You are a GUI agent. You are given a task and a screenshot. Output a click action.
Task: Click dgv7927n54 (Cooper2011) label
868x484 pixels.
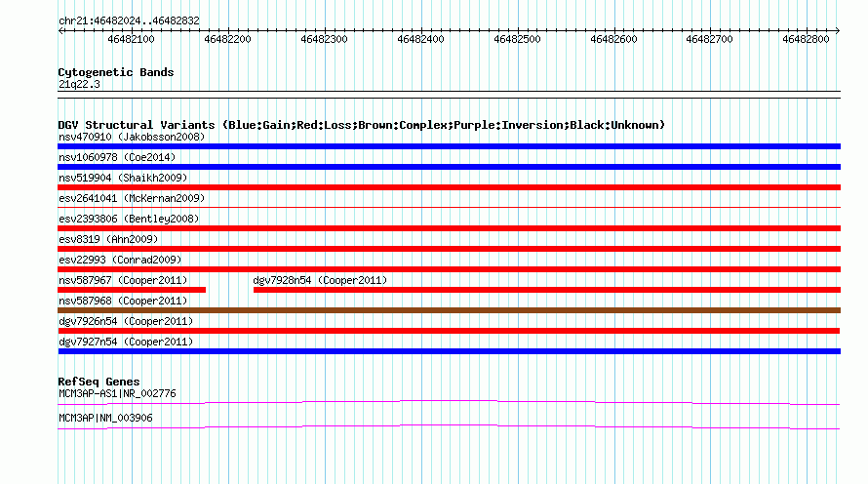tap(126, 342)
